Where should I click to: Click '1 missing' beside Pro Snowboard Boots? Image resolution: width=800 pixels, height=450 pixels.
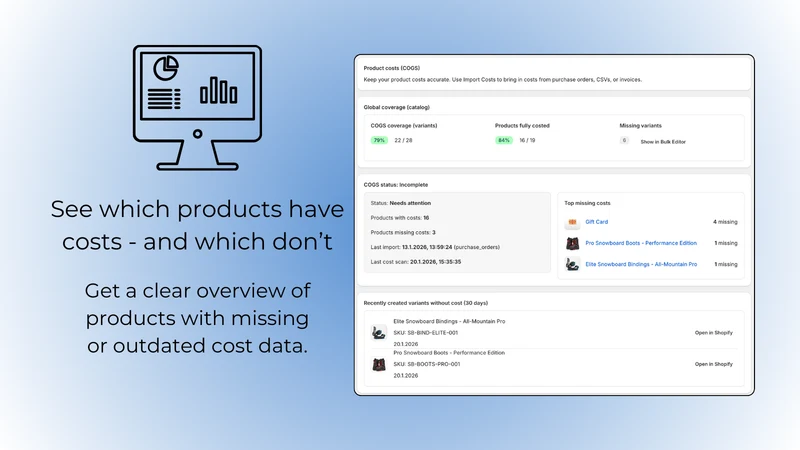click(x=726, y=243)
